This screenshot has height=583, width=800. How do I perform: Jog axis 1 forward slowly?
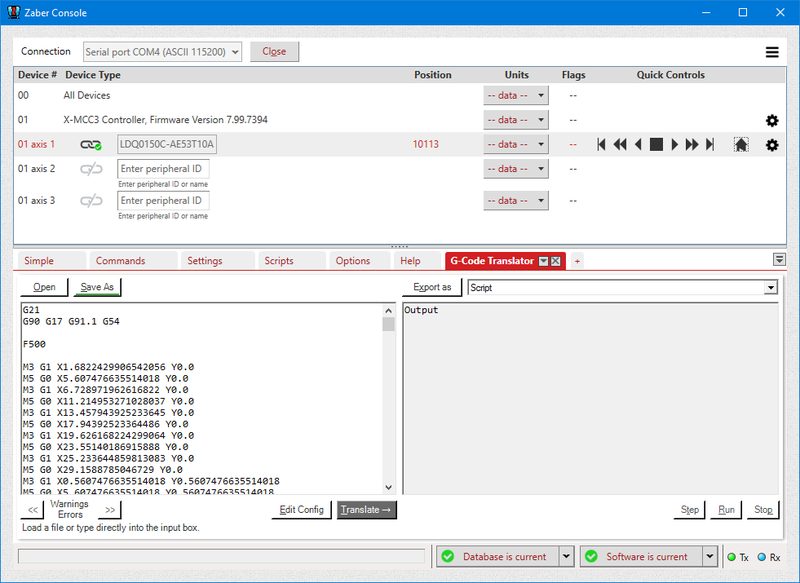point(674,145)
